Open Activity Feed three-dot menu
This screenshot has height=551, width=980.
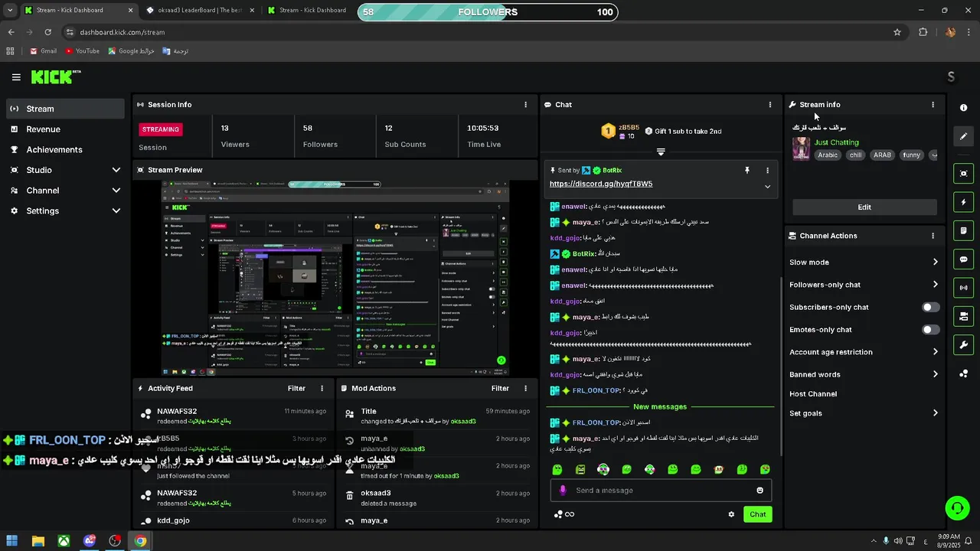pos(322,389)
